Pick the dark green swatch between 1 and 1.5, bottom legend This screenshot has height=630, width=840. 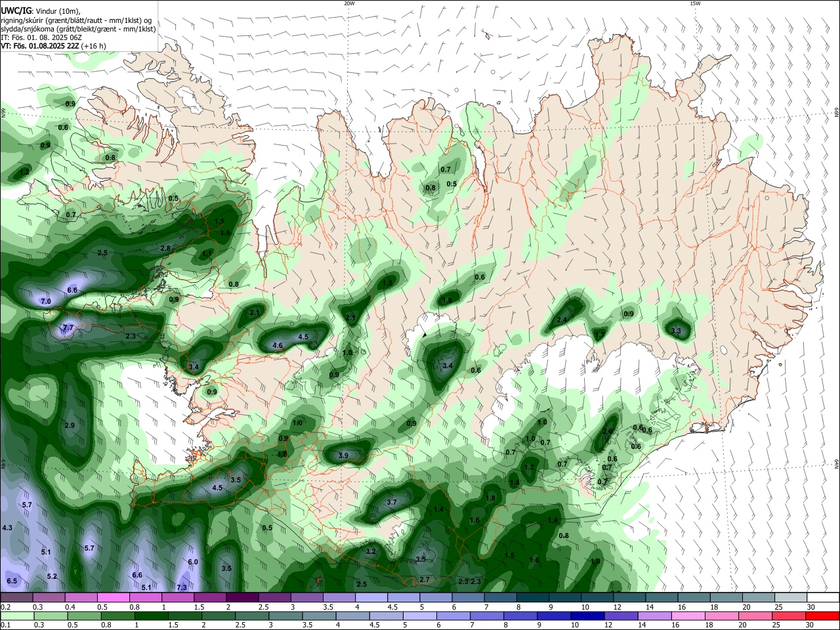tap(151, 616)
